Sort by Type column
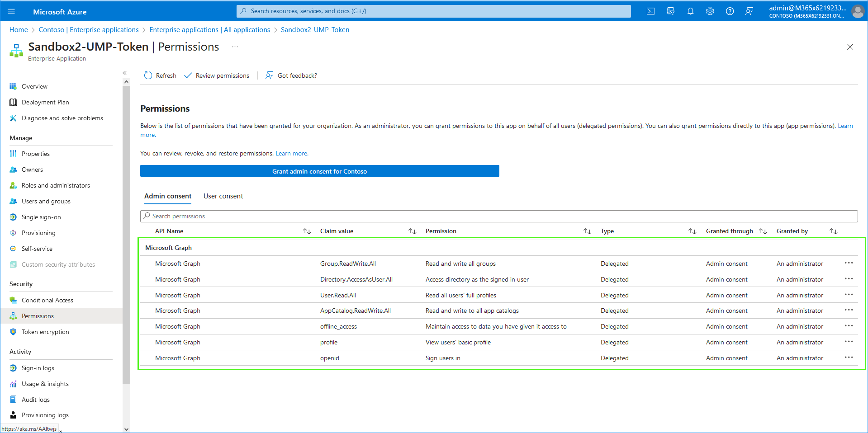This screenshot has width=868, height=433. click(692, 231)
